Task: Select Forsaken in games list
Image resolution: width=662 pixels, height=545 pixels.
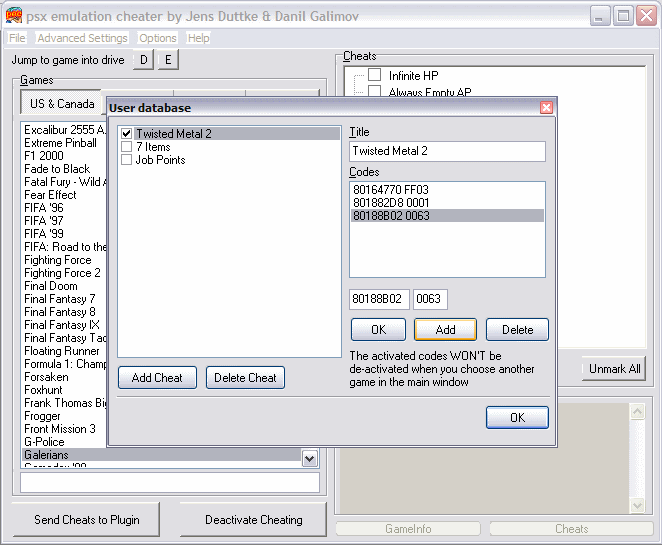Action: pos(46,377)
